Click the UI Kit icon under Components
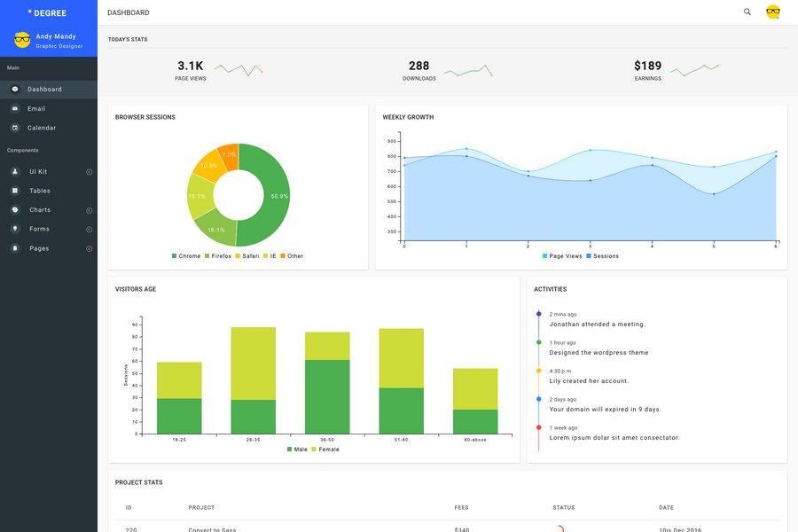Viewport: 798px width, 532px height. [13, 169]
